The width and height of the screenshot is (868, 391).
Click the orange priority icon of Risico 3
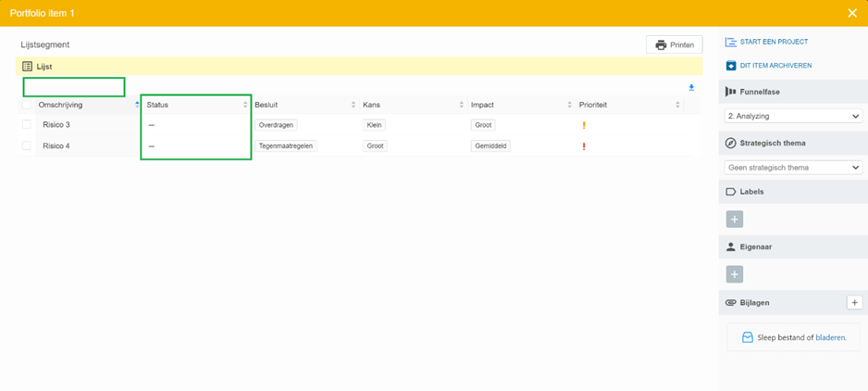(x=584, y=125)
